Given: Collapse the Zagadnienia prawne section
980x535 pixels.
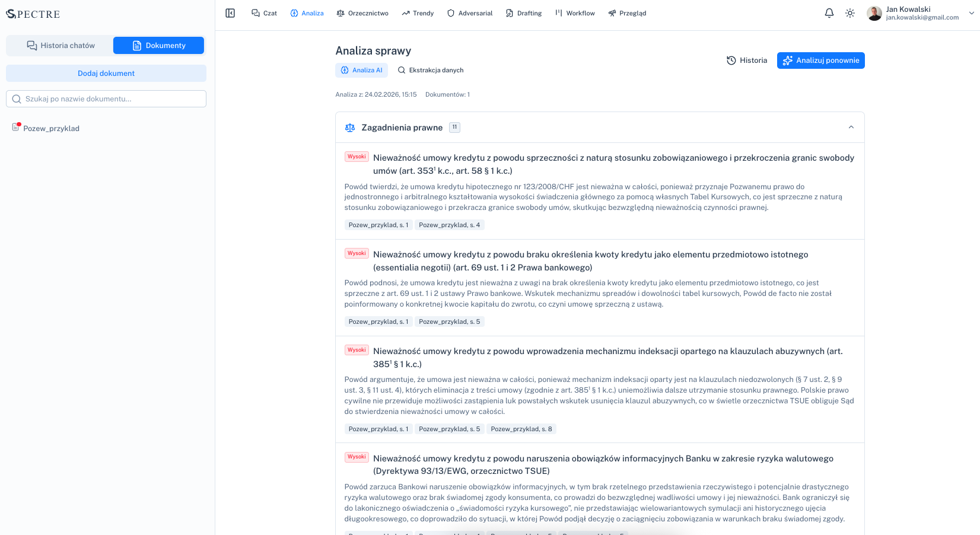Looking at the screenshot, I should pos(851,127).
